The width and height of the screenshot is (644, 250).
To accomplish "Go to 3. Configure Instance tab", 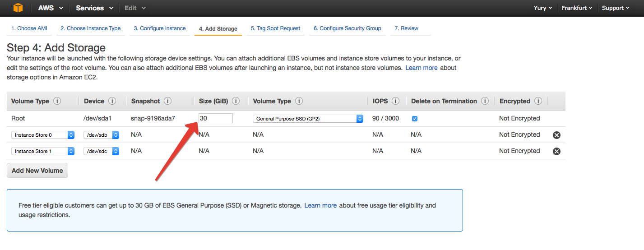I will (160, 28).
